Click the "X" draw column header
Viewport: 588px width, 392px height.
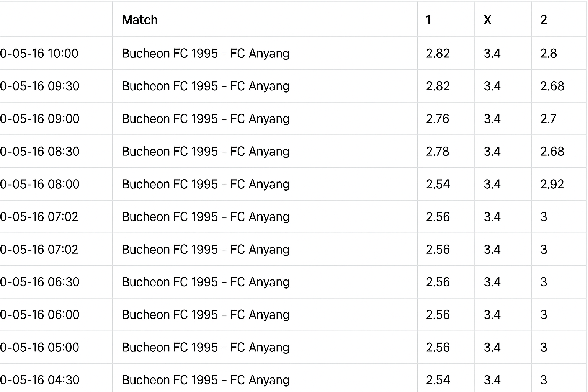coord(487,20)
